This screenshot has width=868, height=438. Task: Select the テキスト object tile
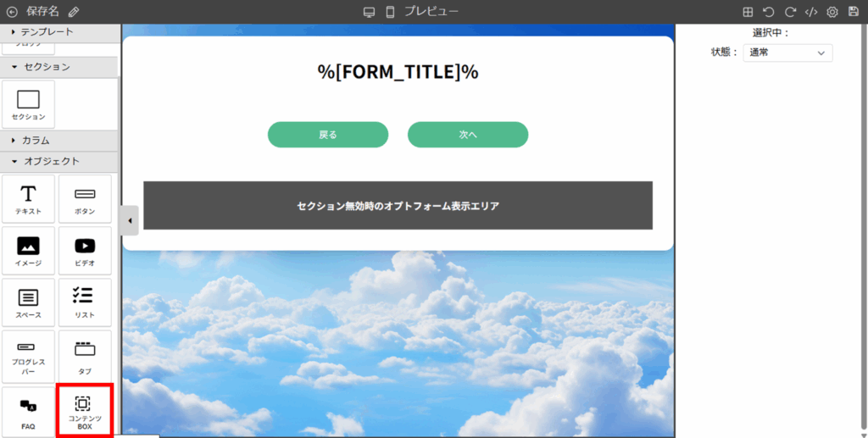[x=28, y=199]
